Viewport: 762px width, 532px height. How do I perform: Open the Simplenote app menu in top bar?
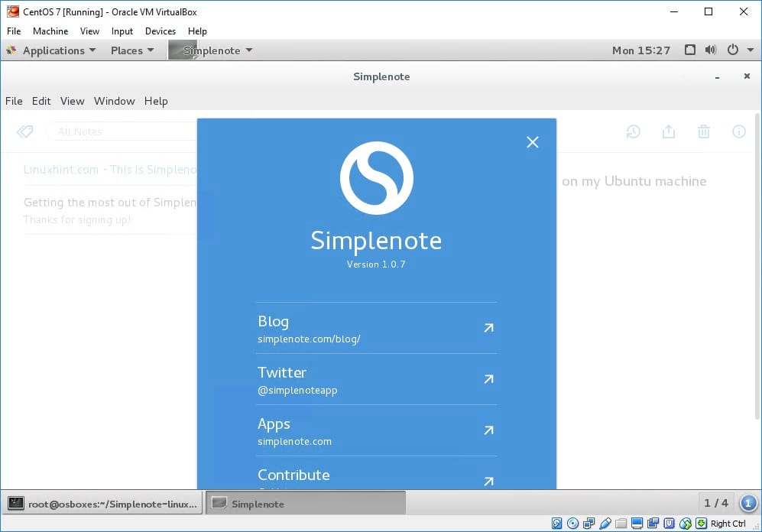coord(210,50)
